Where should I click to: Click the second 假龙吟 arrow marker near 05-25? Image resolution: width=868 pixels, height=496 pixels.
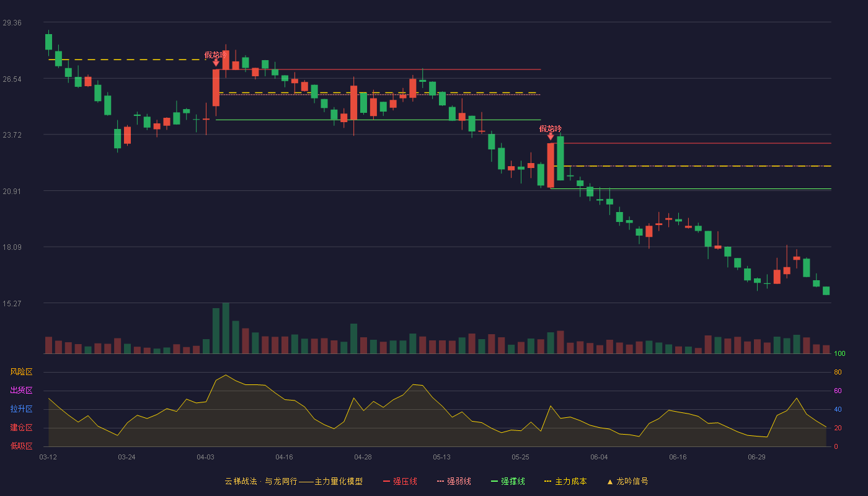(551, 136)
